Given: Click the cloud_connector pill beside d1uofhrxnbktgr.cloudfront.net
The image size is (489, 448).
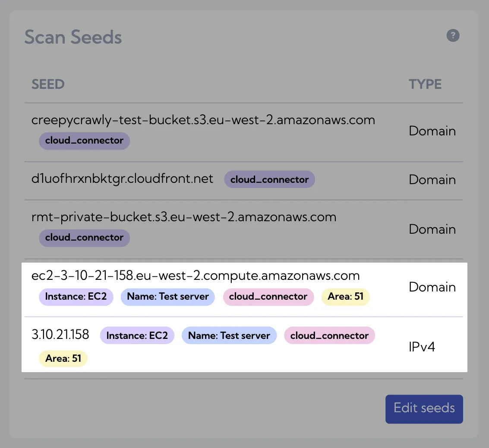Looking at the screenshot, I should pos(269,179).
